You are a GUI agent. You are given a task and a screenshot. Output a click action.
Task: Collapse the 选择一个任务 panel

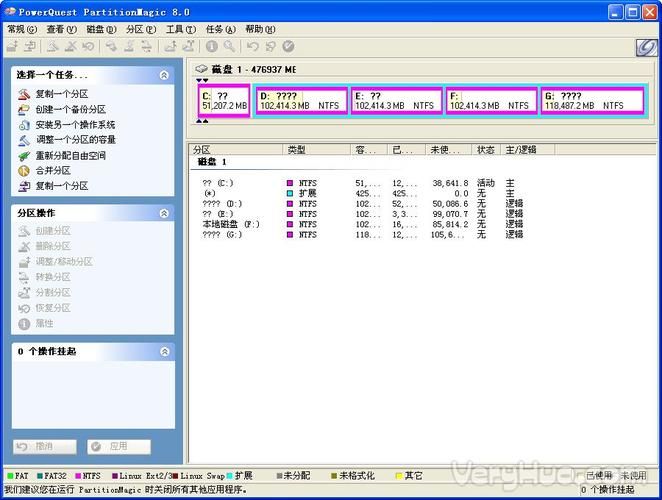[x=164, y=75]
